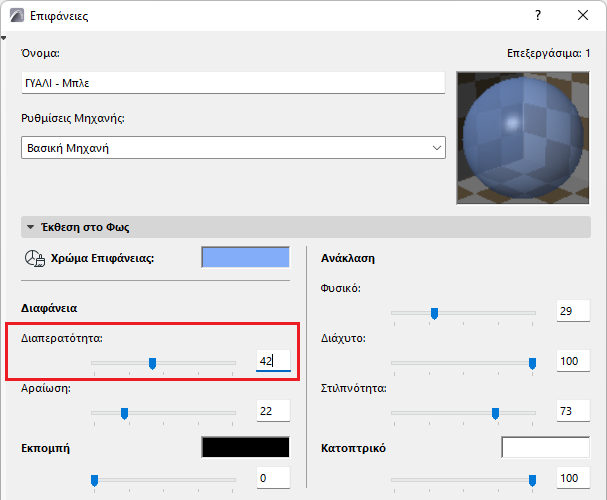Click the Εκπομπή value field showing 0

273,478
